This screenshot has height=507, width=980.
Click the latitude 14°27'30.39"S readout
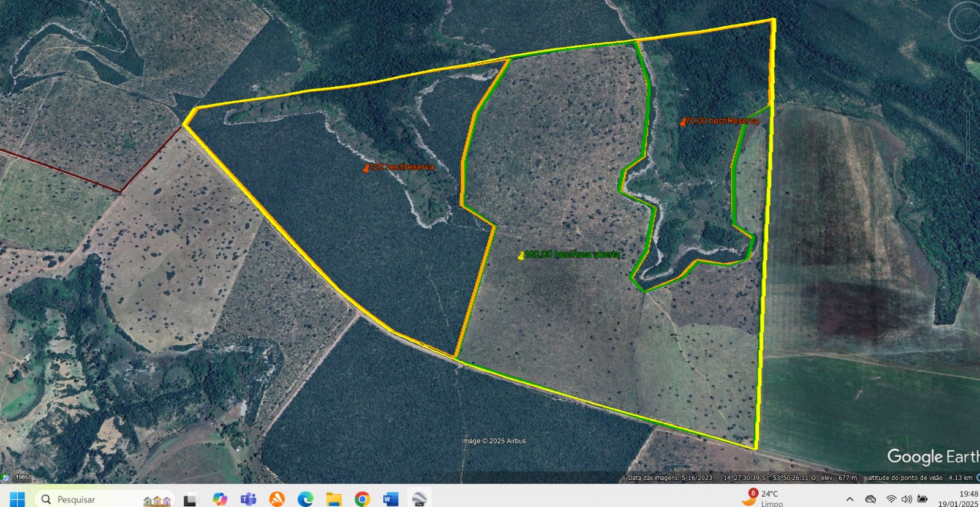tap(744, 478)
